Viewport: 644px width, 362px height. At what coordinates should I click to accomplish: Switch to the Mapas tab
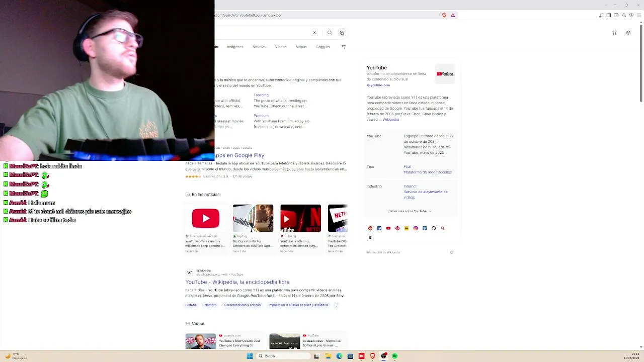point(301,47)
